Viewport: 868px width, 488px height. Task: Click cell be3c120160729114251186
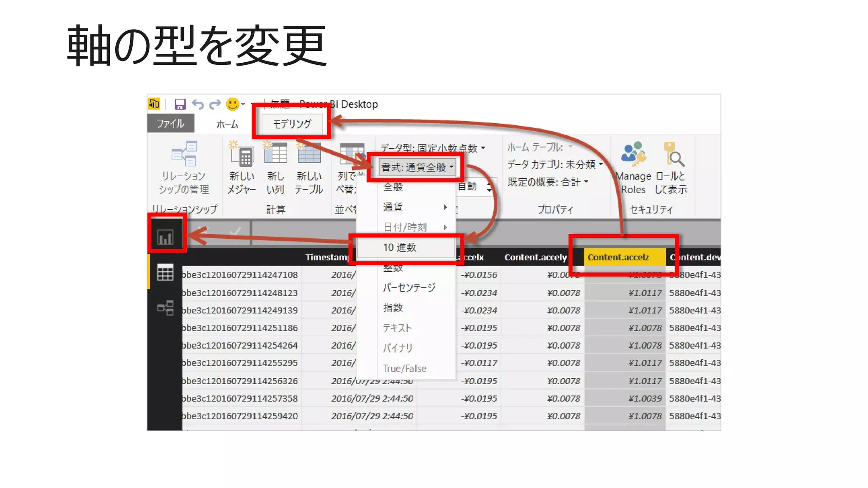click(x=242, y=328)
